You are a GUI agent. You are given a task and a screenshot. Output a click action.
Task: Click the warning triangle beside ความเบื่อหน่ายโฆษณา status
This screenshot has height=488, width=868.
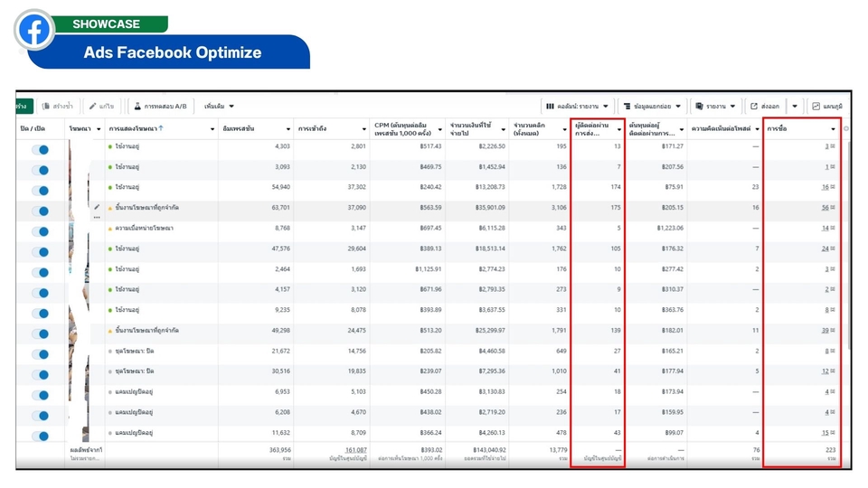coord(110,229)
